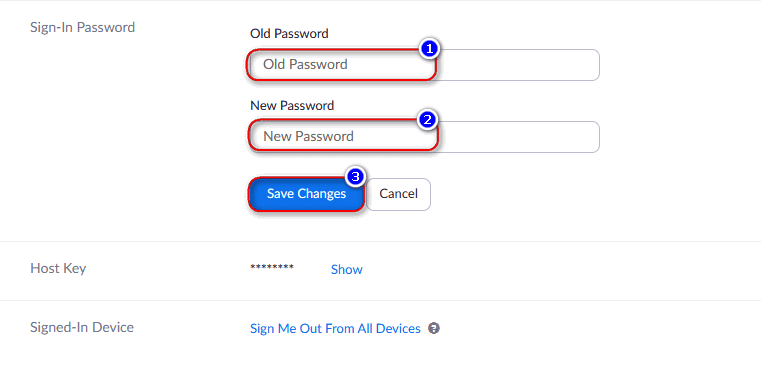The width and height of the screenshot is (761, 385).
Task: Click the help question mark icon
Action: coord(433,328)
